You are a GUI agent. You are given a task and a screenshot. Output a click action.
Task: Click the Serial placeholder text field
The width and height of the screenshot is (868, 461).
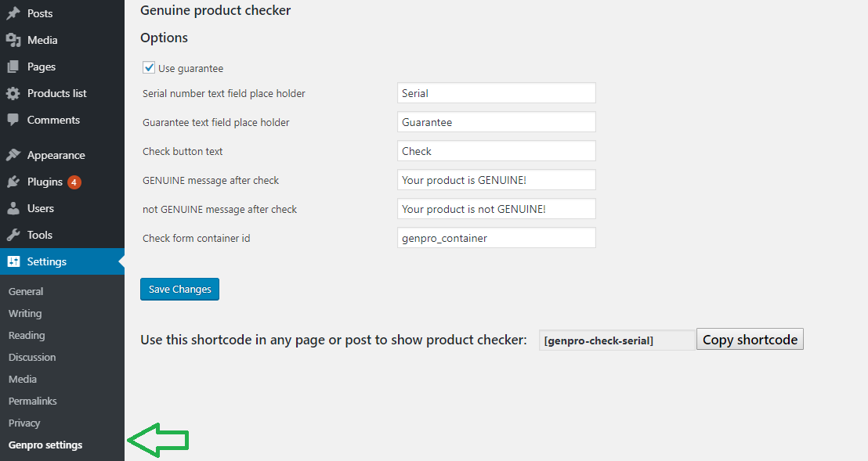point(496,93)
